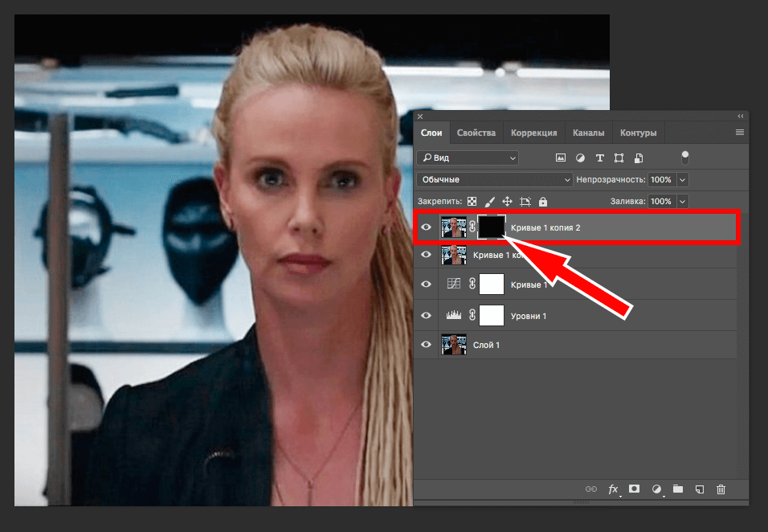768x532 pixels.
Task: Click the new adjustment layer icon
Action: click(656, 489)
